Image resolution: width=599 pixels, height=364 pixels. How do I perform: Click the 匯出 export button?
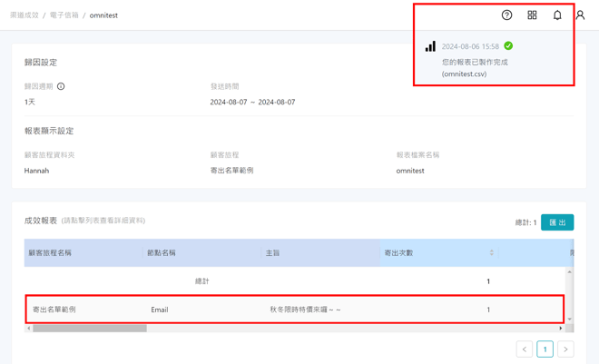tap(556, 222)
